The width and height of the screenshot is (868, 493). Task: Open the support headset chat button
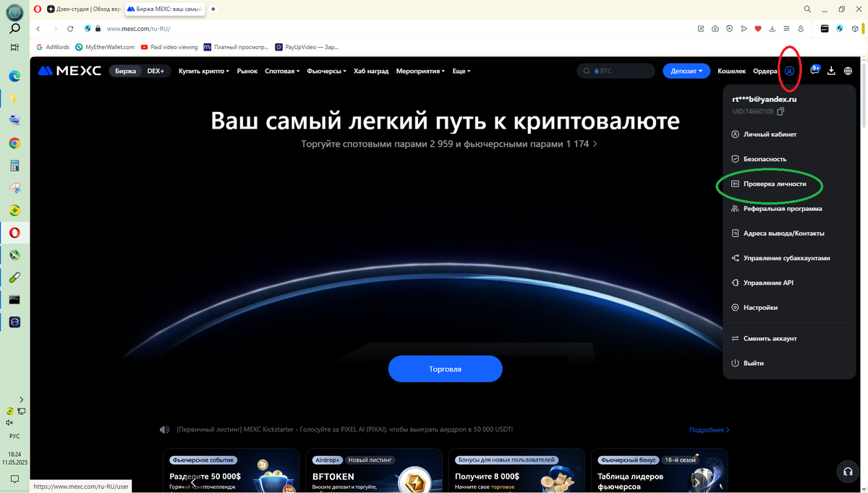coord(848,471)
